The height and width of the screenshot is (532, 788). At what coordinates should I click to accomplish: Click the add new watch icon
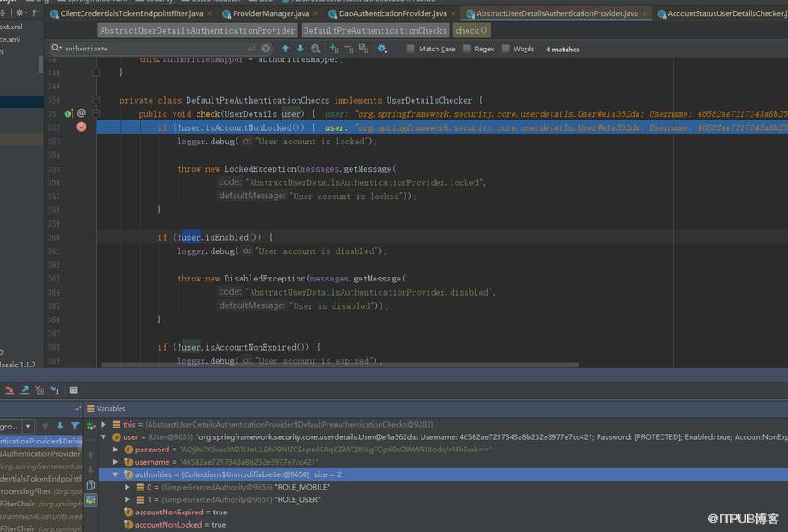90,426
